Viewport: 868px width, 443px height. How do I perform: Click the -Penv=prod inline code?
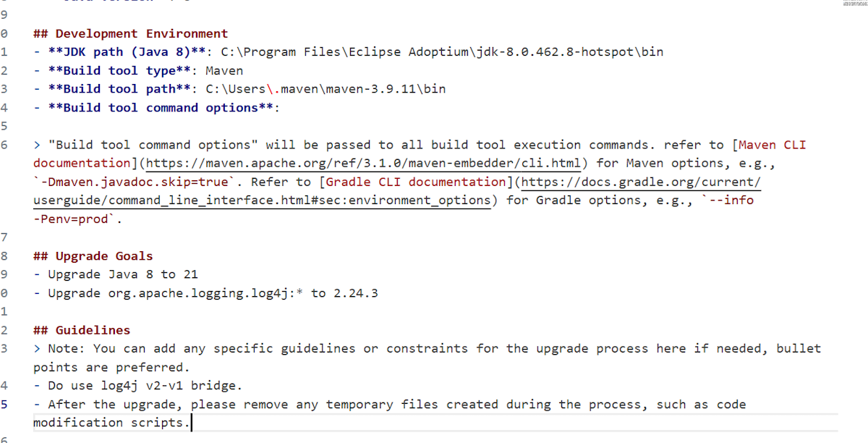pyautogui.click(x=75, y=219)
